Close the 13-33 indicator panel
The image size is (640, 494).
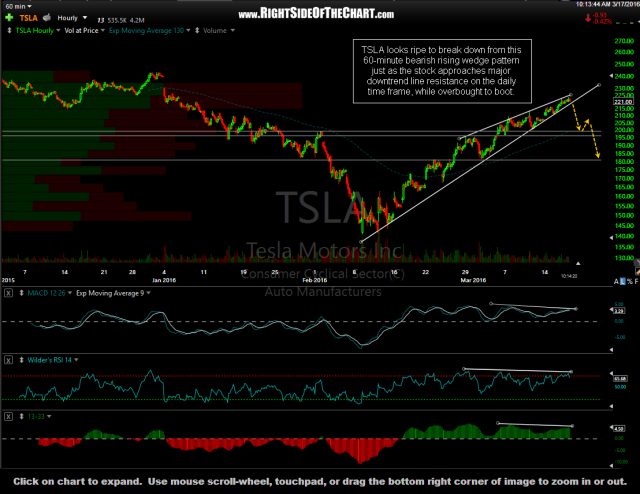click(8, 416)
